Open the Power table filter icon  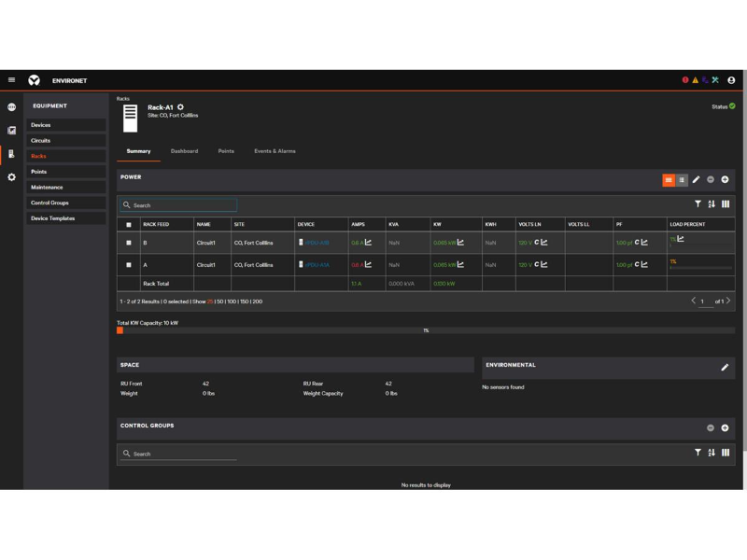pyautogui.click(x=698, y=203)
